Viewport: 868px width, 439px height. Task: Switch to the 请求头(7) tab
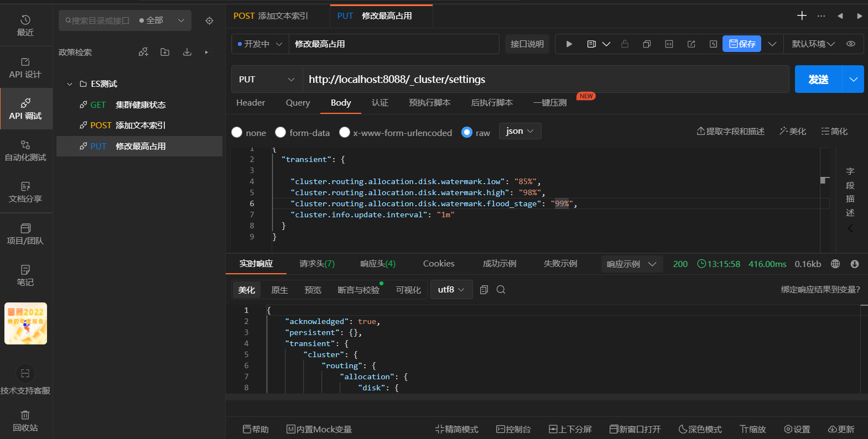317,264
